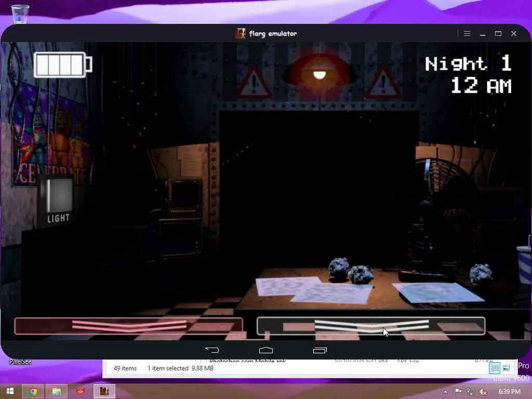Click the "12 AM" clock text
Viewport: 532px width, 399px height.
pos(481,86)
